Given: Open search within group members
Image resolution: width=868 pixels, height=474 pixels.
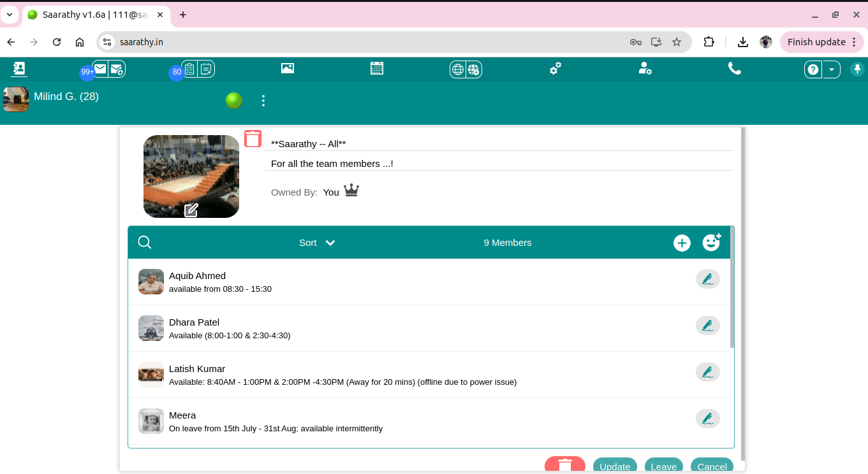Looking at the screenshot, I should pyautogui.click(x=144, y=242).
